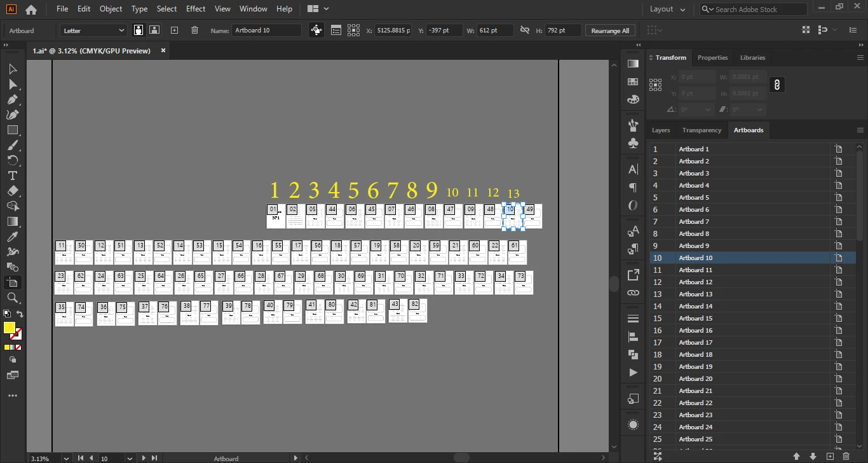
Task: Create new artboard from Artboards panel bottom
Action: pyautogui.click(x=830, y=456)
